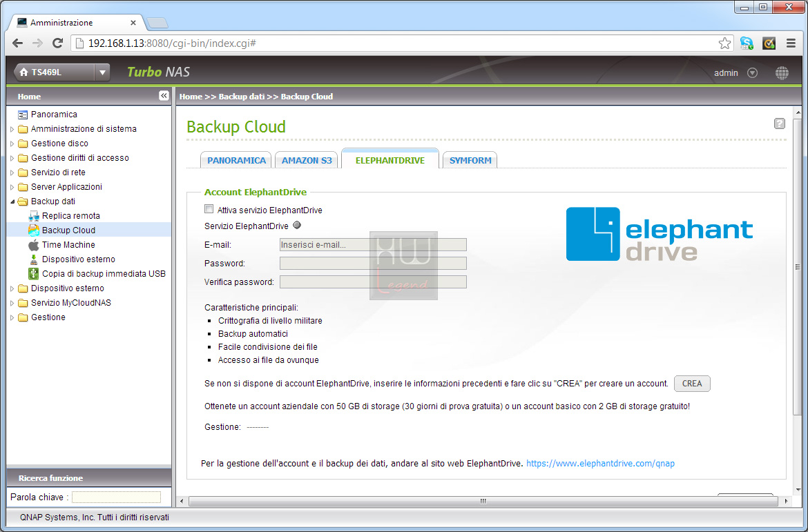808x532 pixels.
Task: Click the horizontal scrollbar left arrow
Action: pos(181,500)
